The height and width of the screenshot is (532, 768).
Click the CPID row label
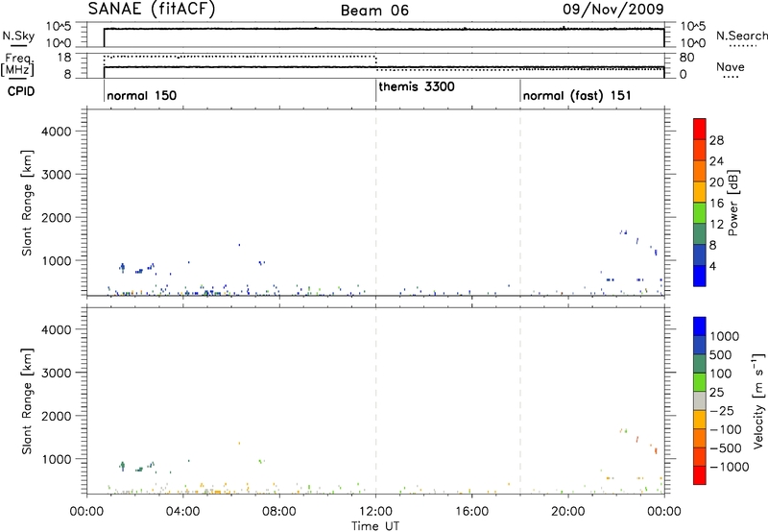[21, 91]
